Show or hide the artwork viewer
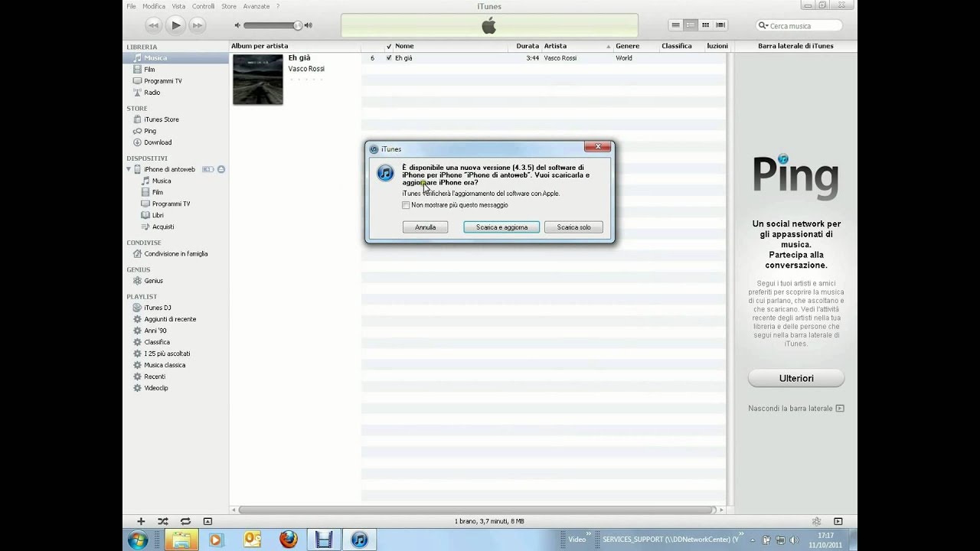This screenshot has height=551, width=980. click(207, 521)
